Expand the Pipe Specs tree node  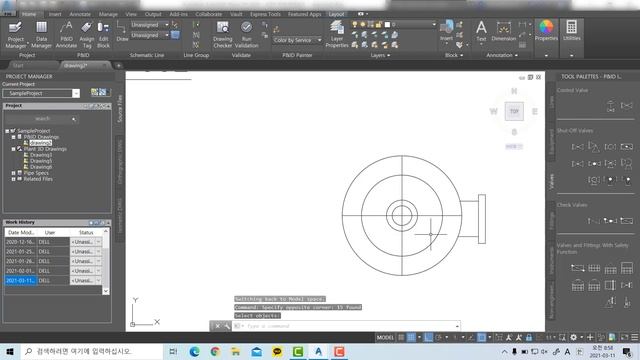click(x=13, y=173)
